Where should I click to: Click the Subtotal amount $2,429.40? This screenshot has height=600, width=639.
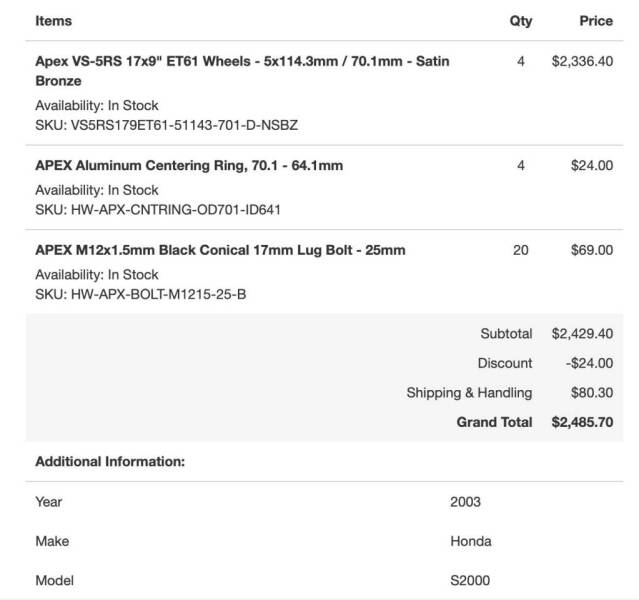click(582, 333)
